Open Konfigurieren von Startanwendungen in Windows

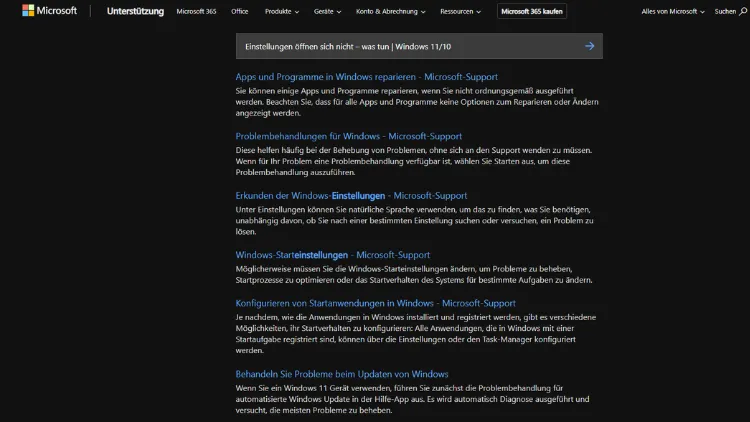375,303
